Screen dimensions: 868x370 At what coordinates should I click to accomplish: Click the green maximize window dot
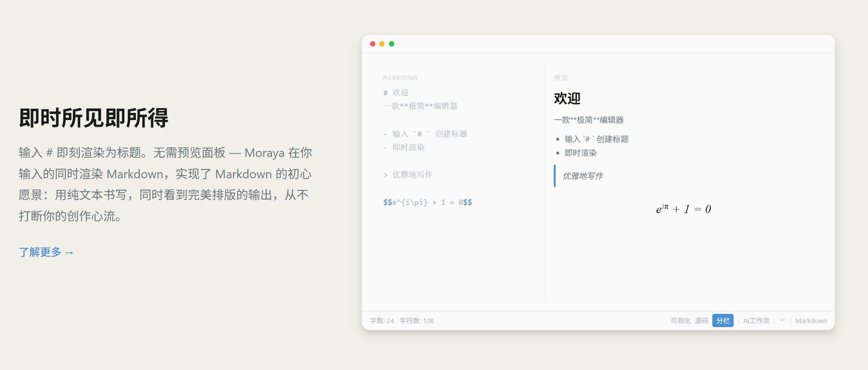[391, 44]
